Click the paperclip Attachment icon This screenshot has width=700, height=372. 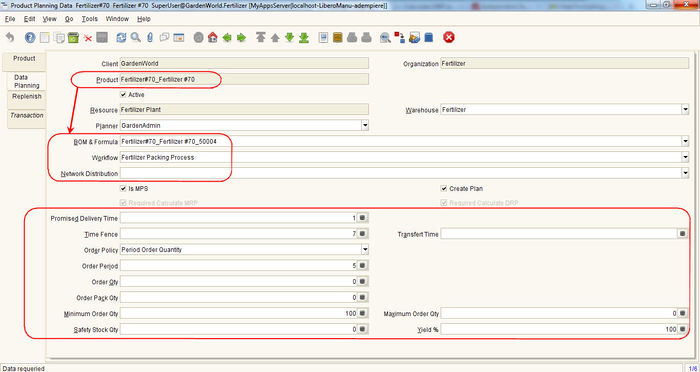(150, 38)
